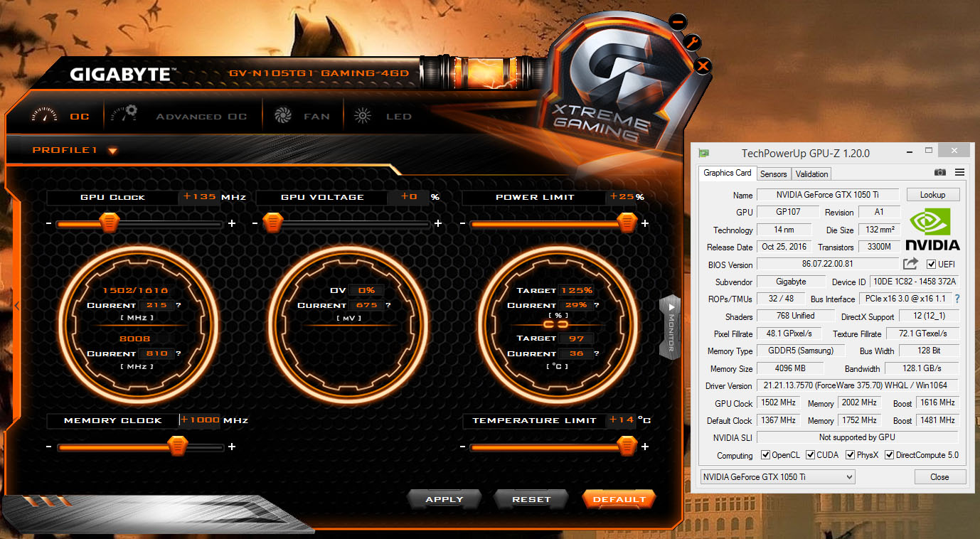This screenshot has width=980, height=539.
Task: Increase Power Limit with plus button
Action: (x=645, y=223)
